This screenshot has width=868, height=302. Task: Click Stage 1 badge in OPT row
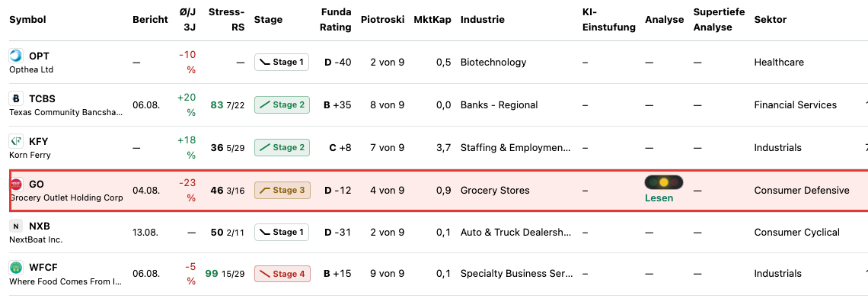tap(281, 62)
